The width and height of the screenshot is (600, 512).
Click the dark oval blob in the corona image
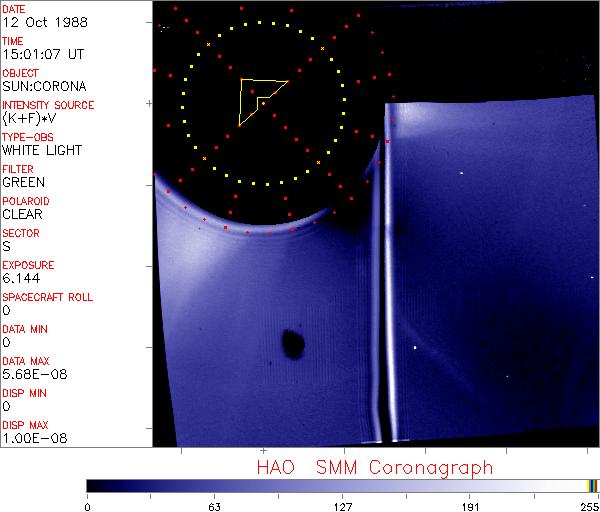click(293, 344)
